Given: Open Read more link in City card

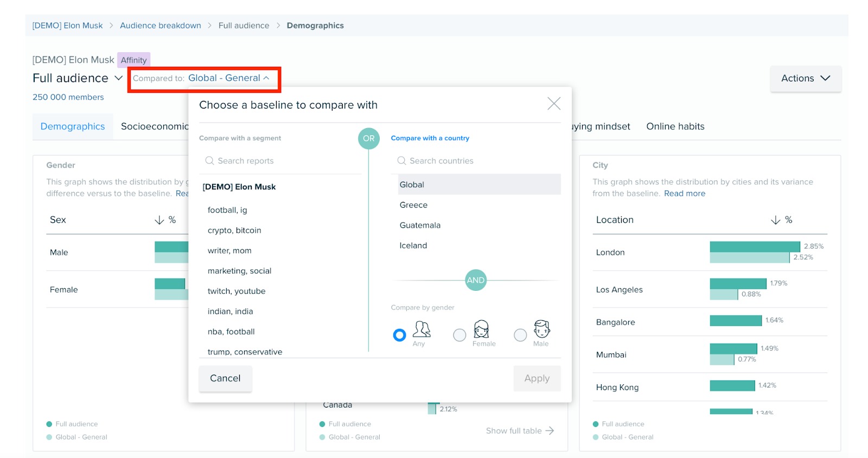Looking at the screenshot, I should (685, 193).
